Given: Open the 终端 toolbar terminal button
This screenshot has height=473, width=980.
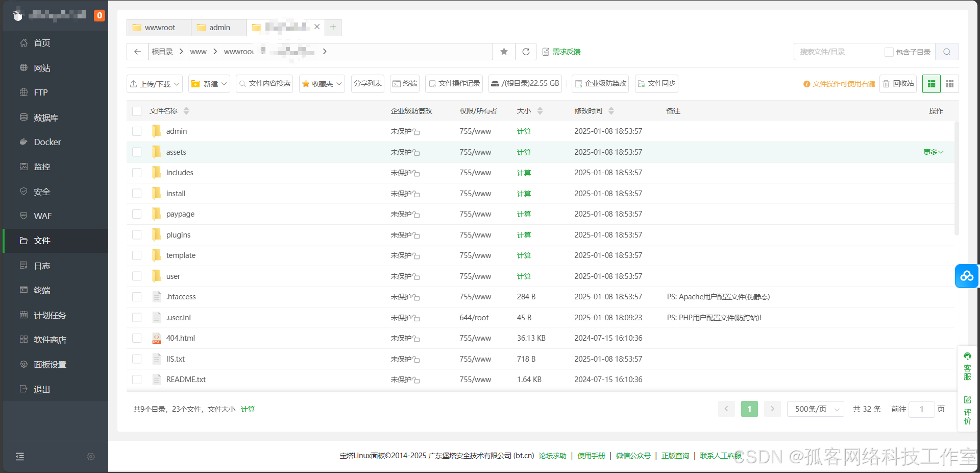Looking at the screenshot, I should [x=405, y=84].
